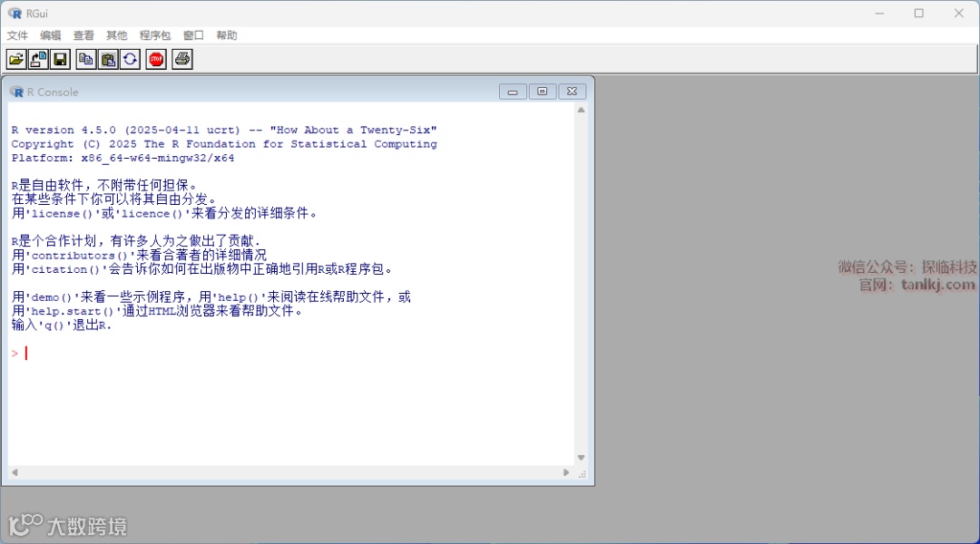Maximize the R Console child window
This screenshot has width=980, height=544.
click(x=543, y=92)
